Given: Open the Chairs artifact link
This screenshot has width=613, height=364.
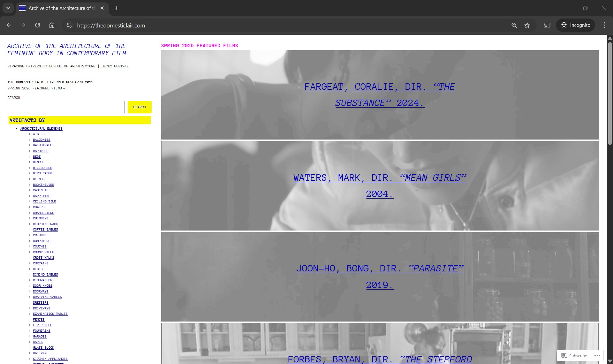Looking at the screenshot, I should [39, 207].
